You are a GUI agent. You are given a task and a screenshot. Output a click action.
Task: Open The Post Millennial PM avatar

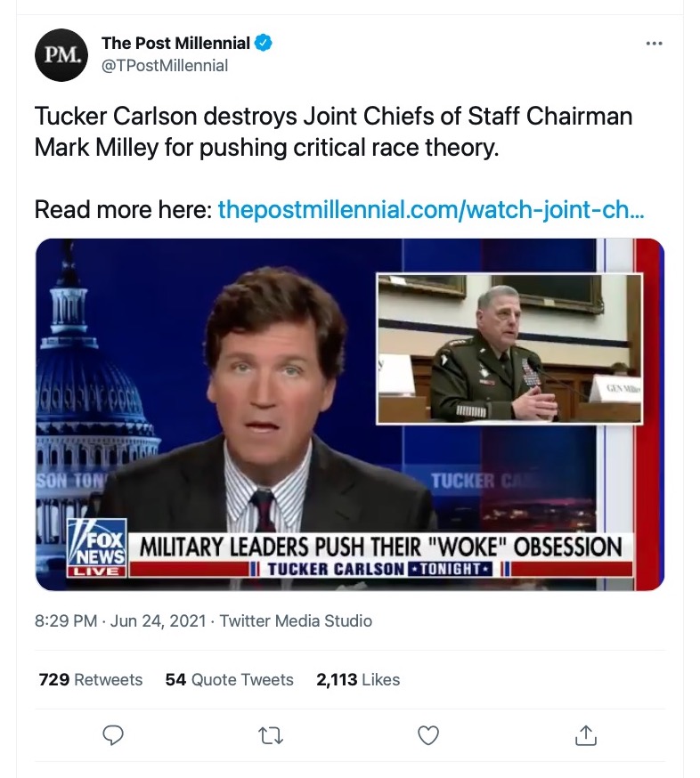pos(61,55)
